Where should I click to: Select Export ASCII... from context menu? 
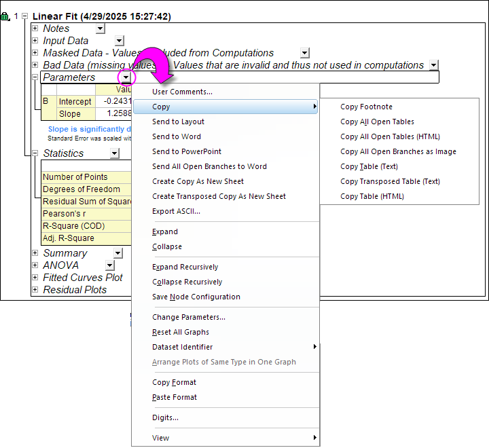pyautogui.click(x=176, y=211)
